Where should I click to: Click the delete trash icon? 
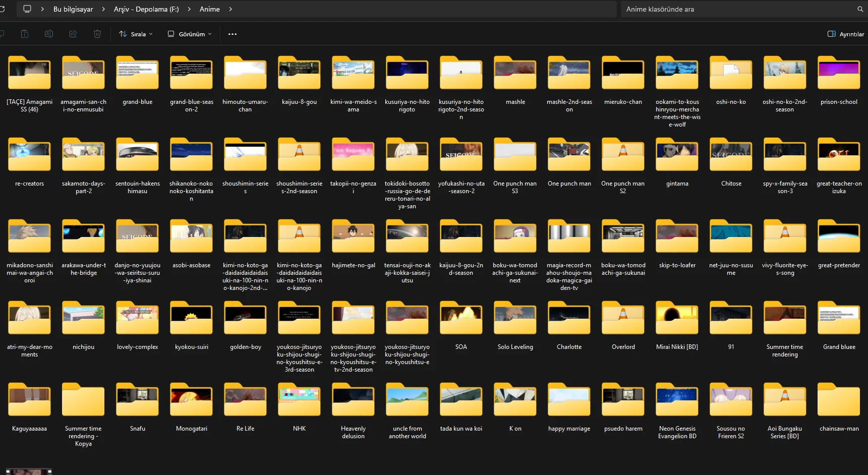coord(97,34)
